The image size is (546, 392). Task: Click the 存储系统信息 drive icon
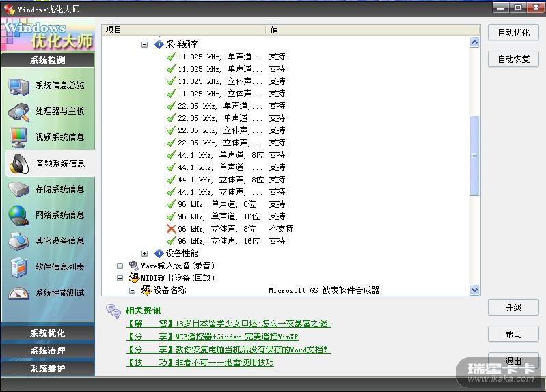(x=18, y=189)
